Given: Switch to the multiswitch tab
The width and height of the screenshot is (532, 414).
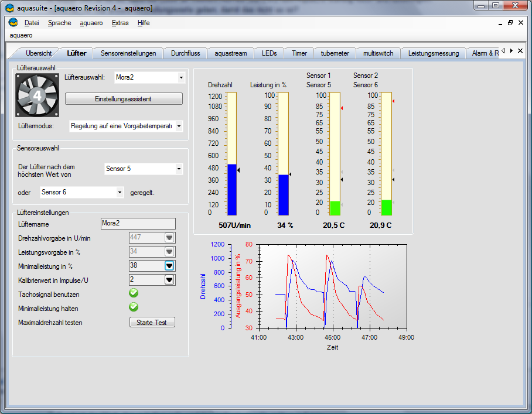Looking at the screenshot, I should click(378, 53).
